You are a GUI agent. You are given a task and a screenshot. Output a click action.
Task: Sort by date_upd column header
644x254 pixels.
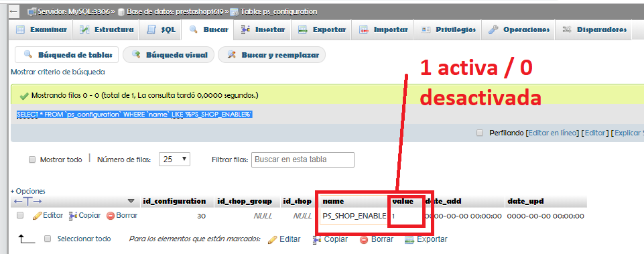point(525,202)
